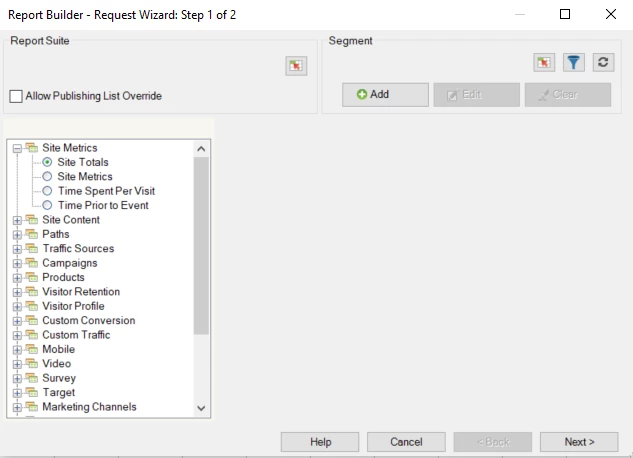Click the Mobile folder icon
This screenshot has width=633, height=458.
coord(31,349)
